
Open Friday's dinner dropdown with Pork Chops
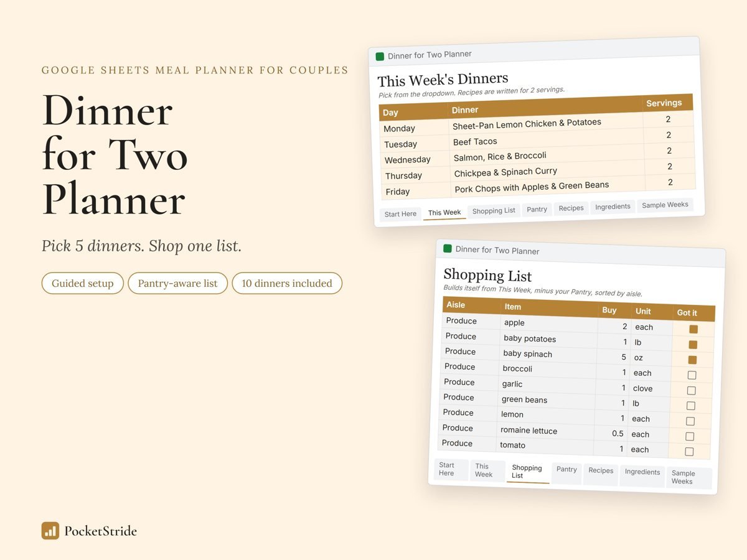click(548, 186)
